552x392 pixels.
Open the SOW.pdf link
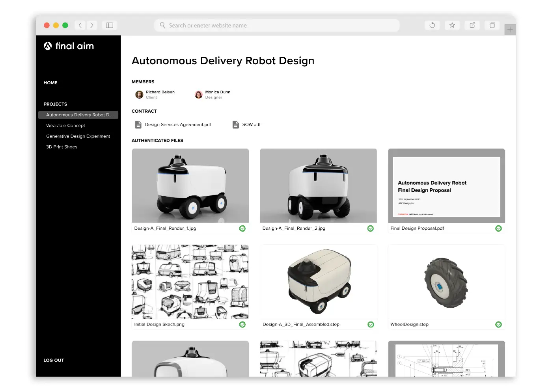tap(252, 124)
